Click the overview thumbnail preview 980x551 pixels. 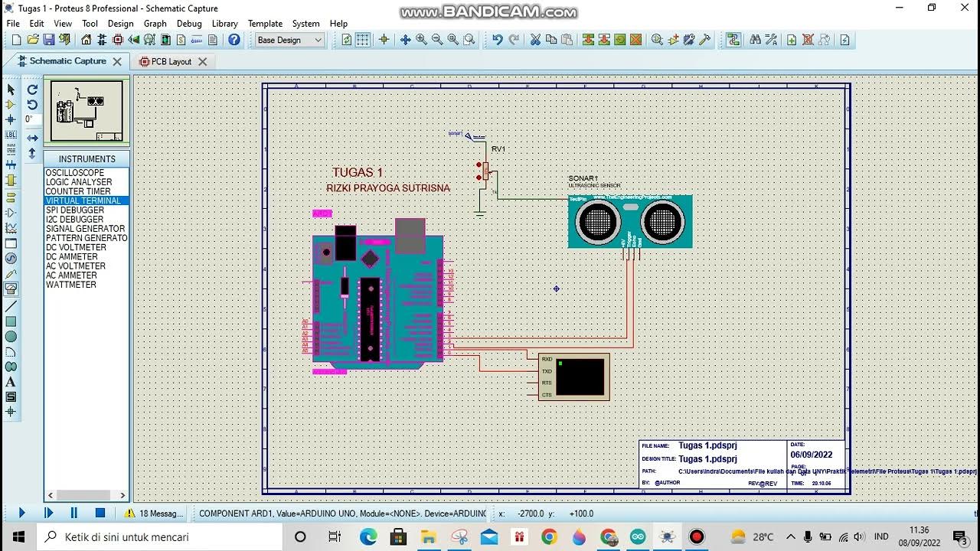point(87,111)
